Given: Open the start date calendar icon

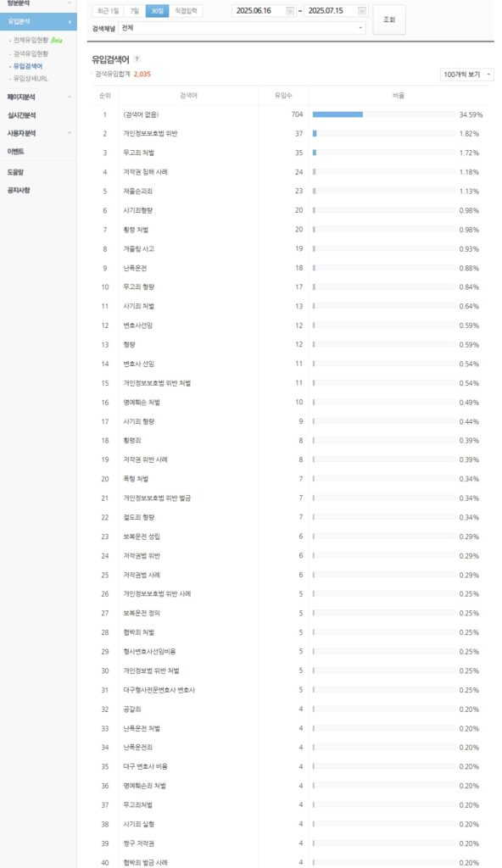Looking at the screenshot, I should tap(290, 11).
